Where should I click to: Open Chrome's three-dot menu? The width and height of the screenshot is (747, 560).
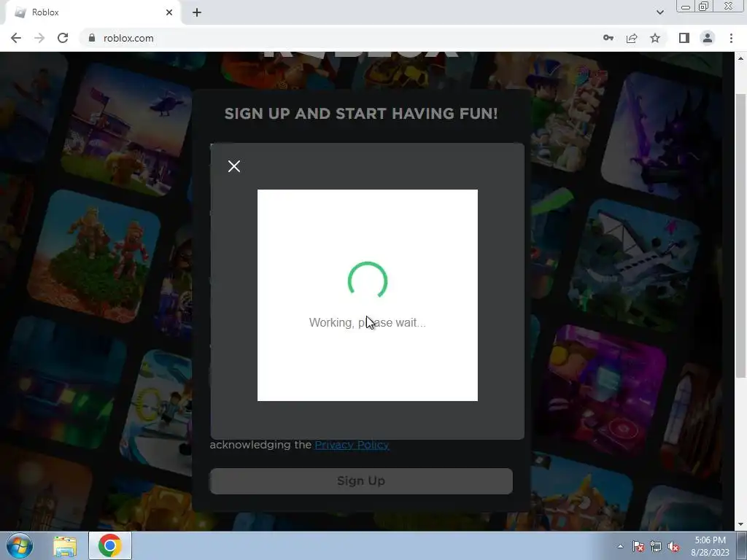pos(731,38)
